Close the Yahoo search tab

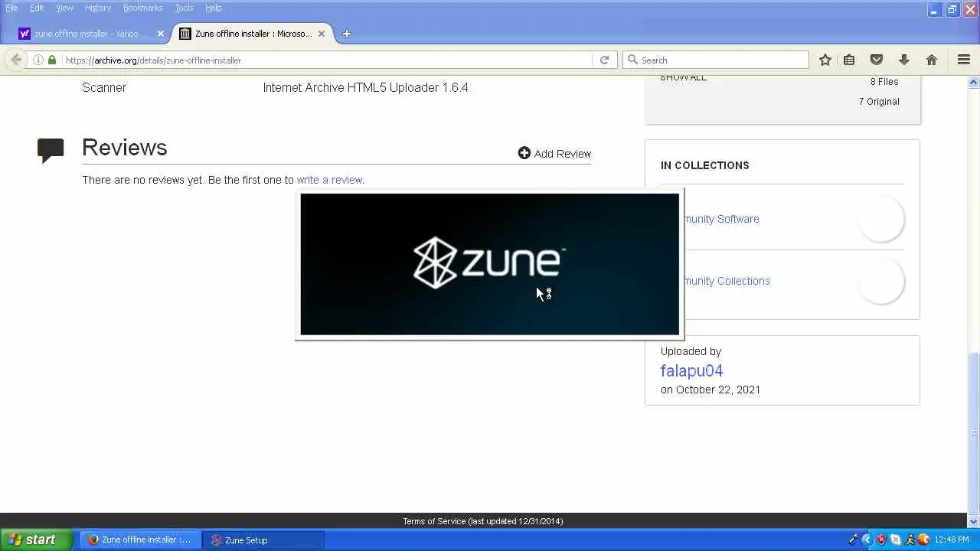click(161, 34)
